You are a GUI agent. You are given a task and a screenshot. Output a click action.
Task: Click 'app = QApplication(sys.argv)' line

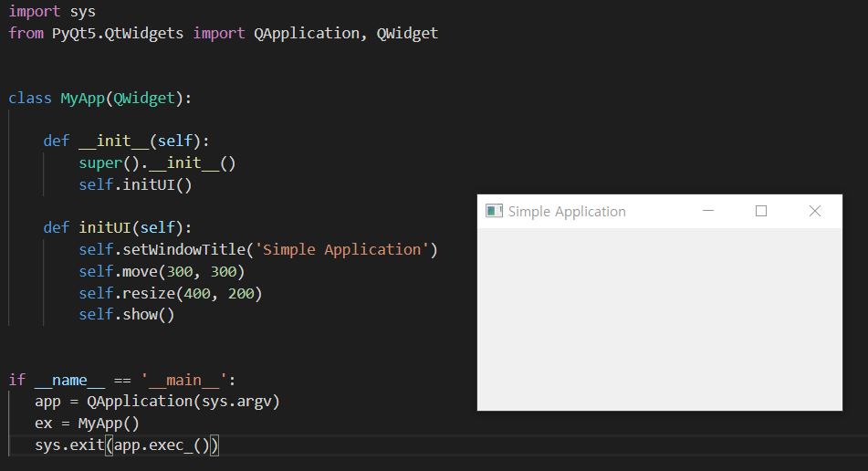pyautogui.click(x=157, y=402)
